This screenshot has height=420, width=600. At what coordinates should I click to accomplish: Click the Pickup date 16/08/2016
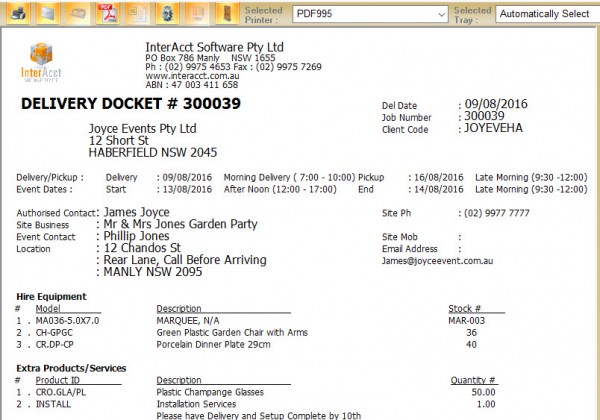point(439,177)
